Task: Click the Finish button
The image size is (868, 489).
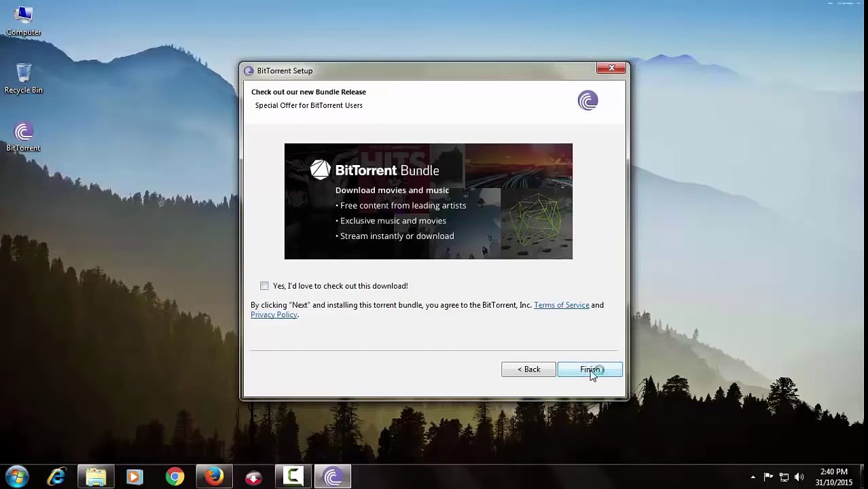Action: pyautogui.click(x=590, y=369)
